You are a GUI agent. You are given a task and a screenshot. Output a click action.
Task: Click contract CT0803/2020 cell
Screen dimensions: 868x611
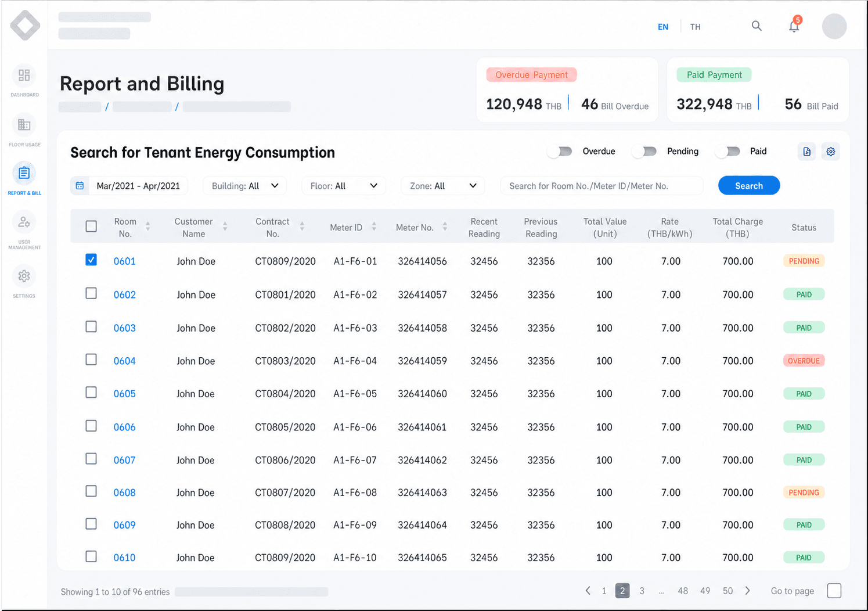(285, 361)
